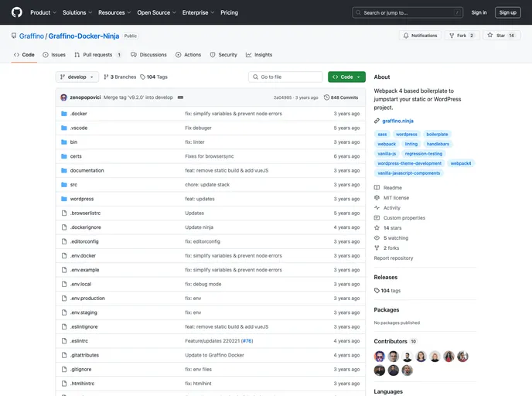Open the .env.production file

(87, 299)
